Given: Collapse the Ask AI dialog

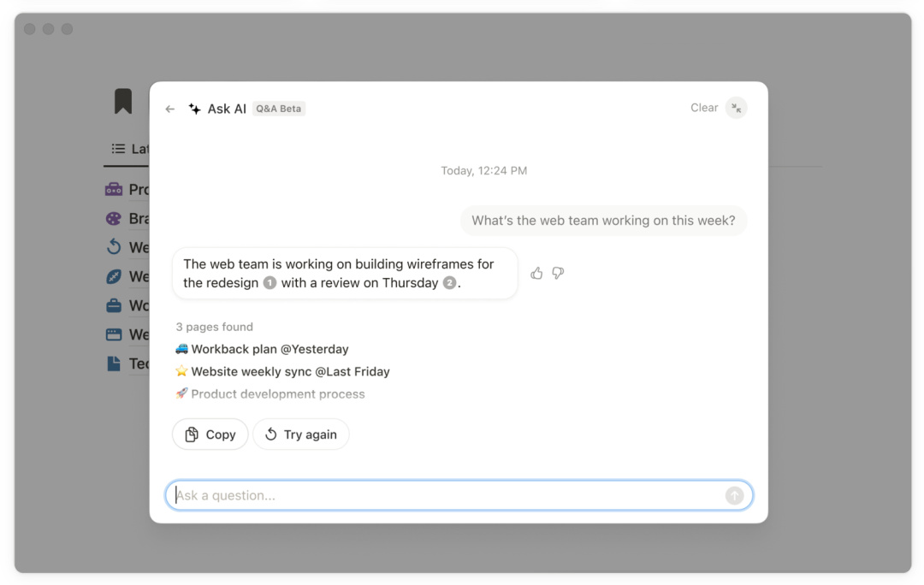Looking at the screenshot, I should (736, 108).
